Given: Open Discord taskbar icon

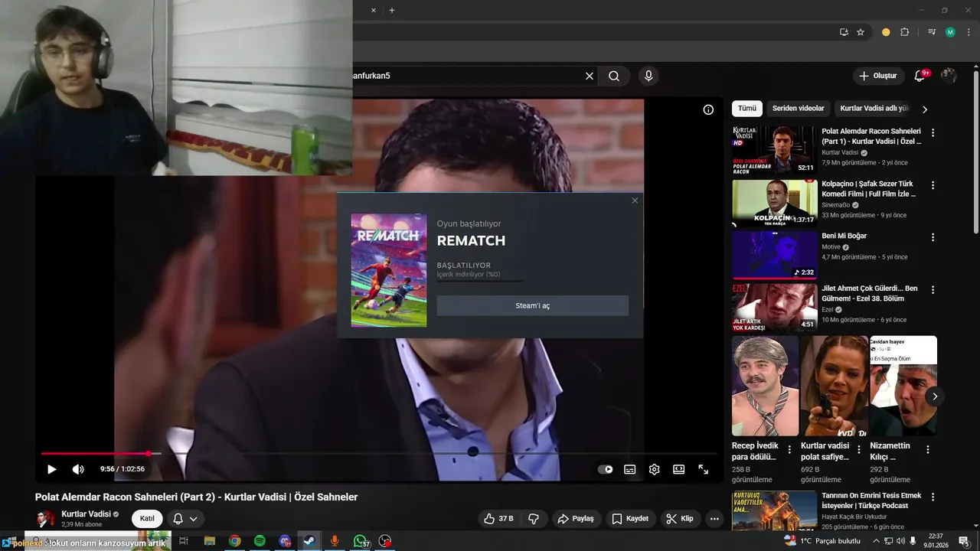Looking at the screenshot, I should click(285, 541).
